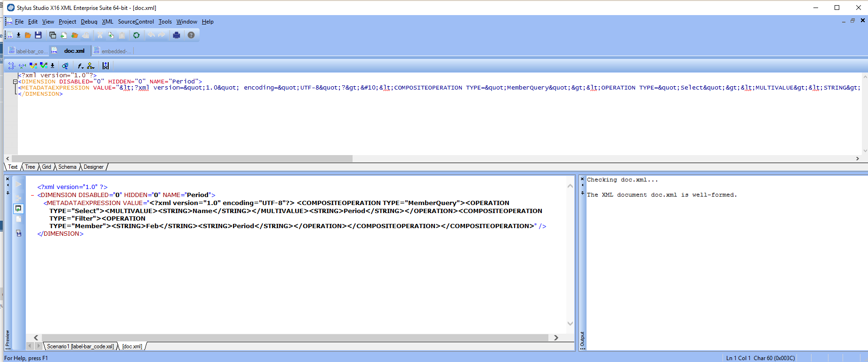The width and height of the screenshot is (868, 362).
Task: Select the Scenario1 label-bar_code.xsl preview tab
Action: point(80,346)
